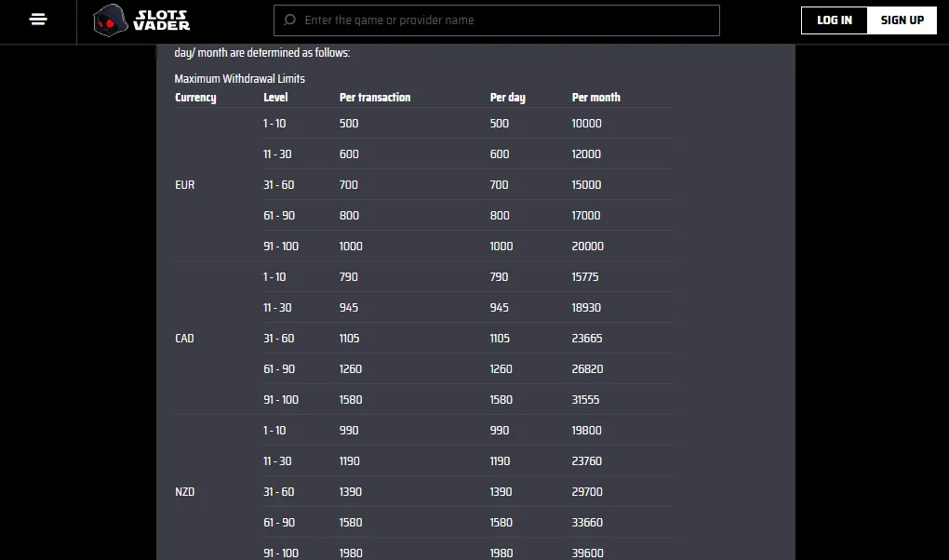949x560 pixels.
Task: Click the per day value 1980
Action: (501, 553)
